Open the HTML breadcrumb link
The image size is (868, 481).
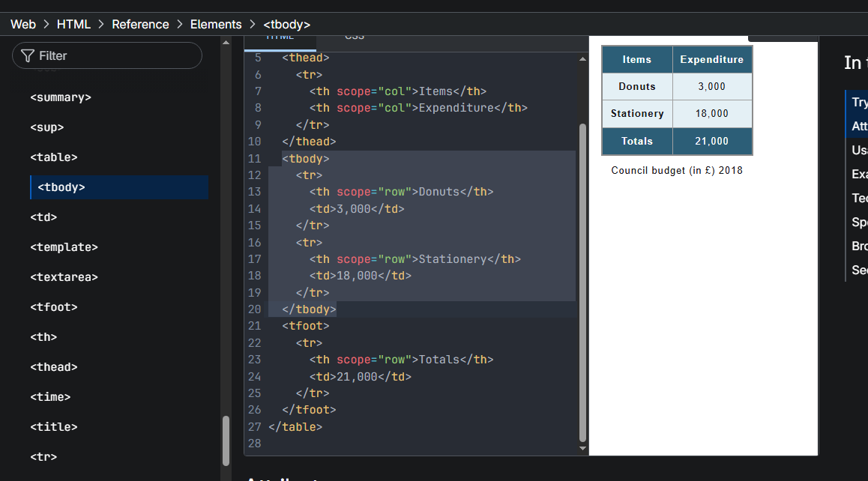pos(73,24)
